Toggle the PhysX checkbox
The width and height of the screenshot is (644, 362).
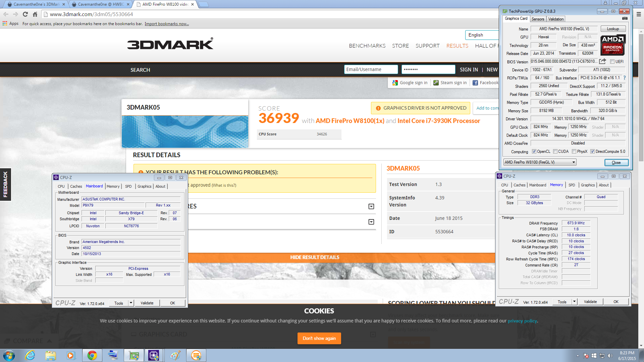pos(574,152)
